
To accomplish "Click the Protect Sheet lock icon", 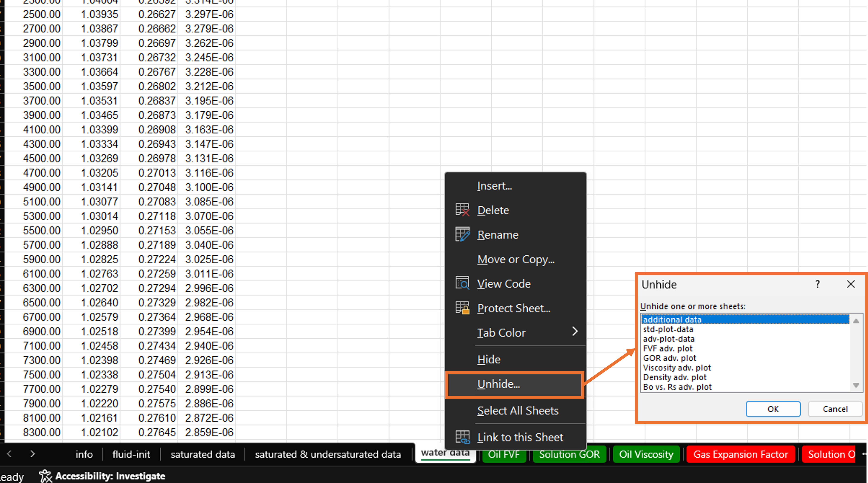I will pyautogui.click(x=462, y=308).
